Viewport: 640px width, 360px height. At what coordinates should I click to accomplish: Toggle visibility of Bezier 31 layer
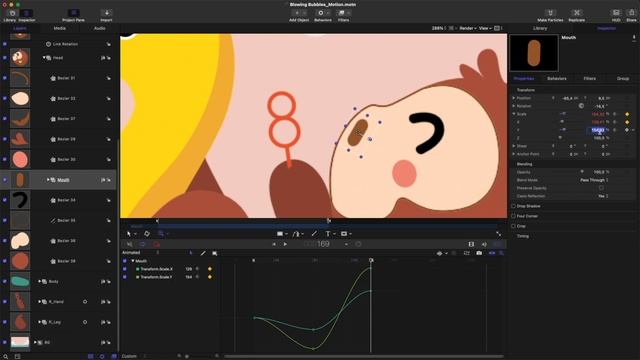tap(5, 78)
